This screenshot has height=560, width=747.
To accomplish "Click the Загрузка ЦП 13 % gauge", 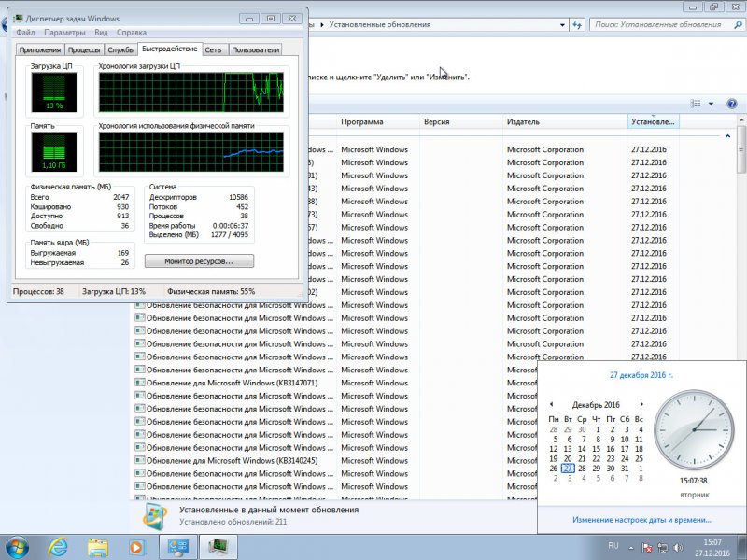I will click(x=54, y=92).
